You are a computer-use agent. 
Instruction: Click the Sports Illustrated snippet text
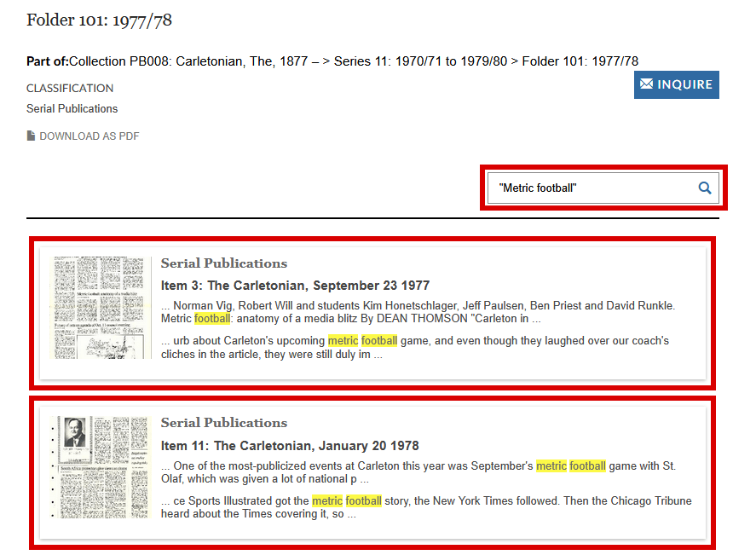click(x=426, y=507)
